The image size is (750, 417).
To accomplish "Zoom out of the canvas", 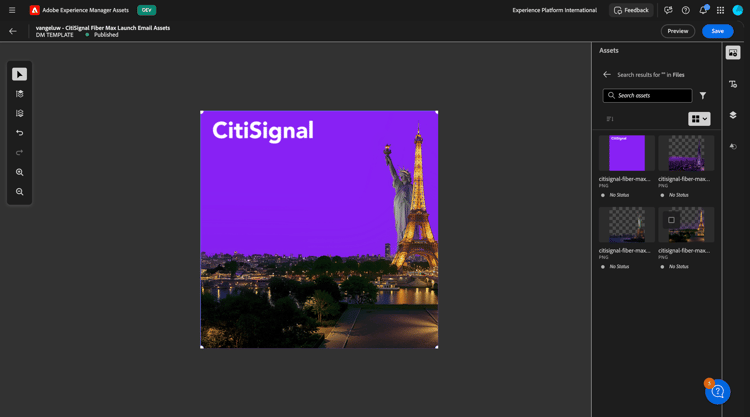I will tap(20, 192).
